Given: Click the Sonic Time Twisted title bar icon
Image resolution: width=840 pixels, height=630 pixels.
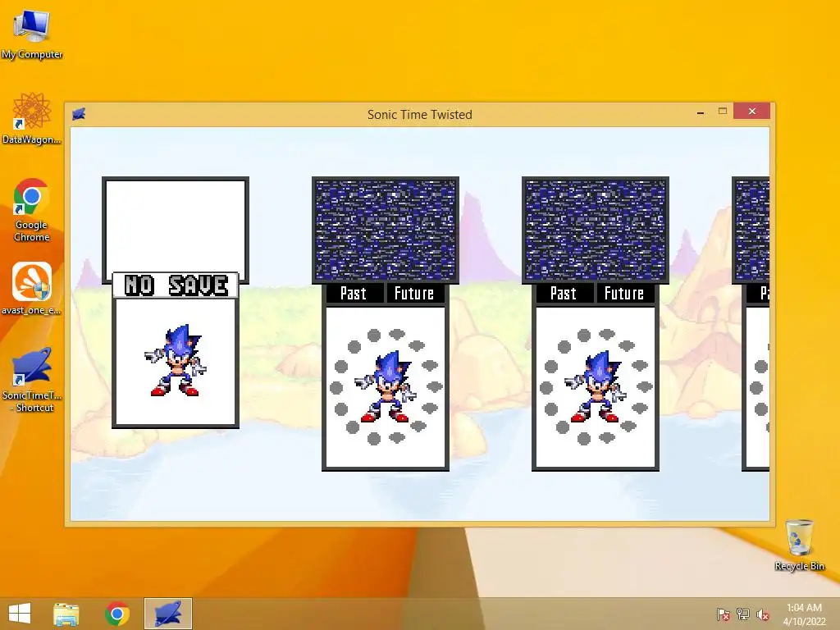Looking at the screenshot, I should [x=79, y=114].
